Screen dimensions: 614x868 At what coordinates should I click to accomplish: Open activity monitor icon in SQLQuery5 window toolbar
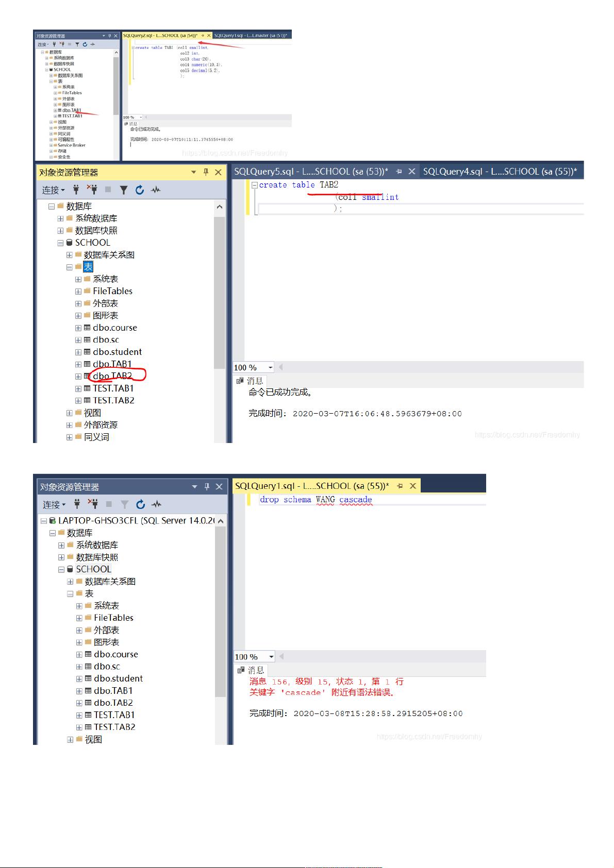156,190
